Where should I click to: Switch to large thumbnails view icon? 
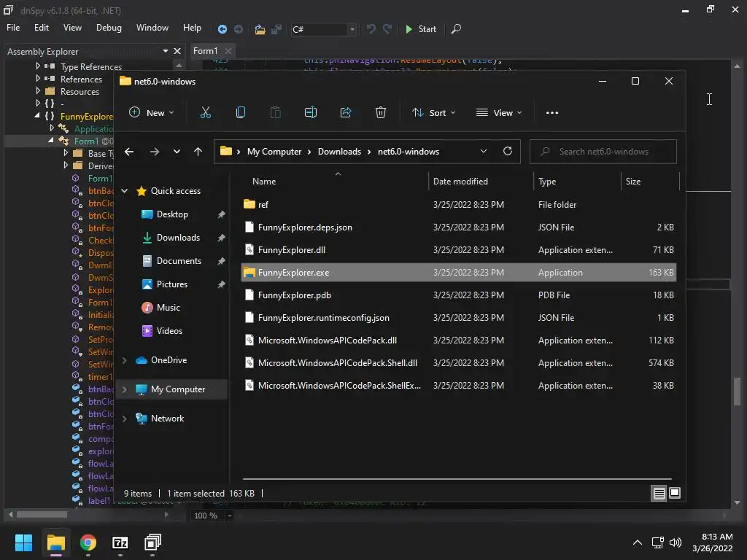click(x=675, y=494)
